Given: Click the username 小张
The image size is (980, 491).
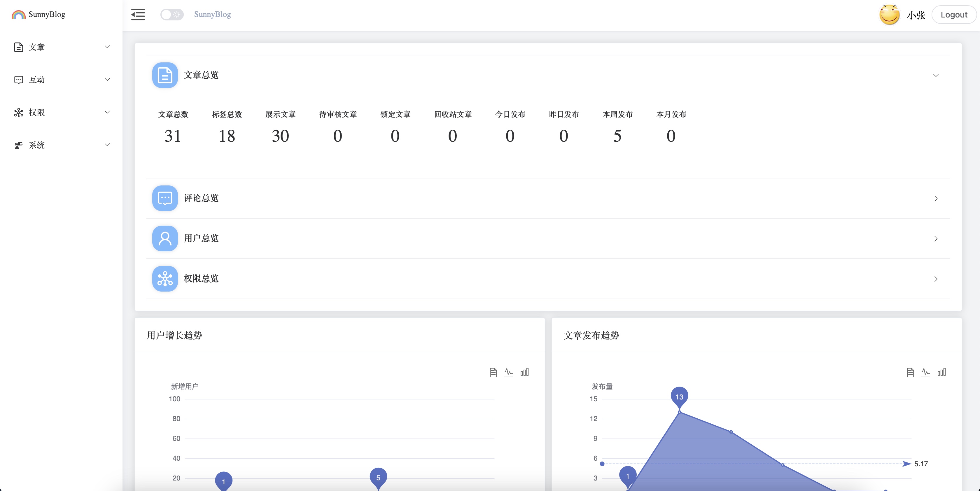Looking at the screenshot, I should click(x=916, y=15).
